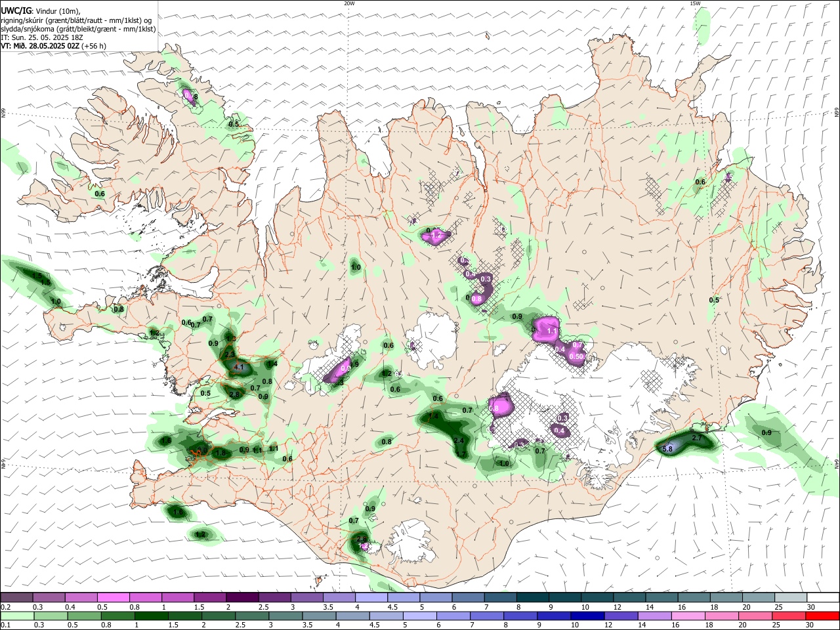Select the dark teal swatch above top-row label 9
840x630 pixels.
tap(564, 597)
